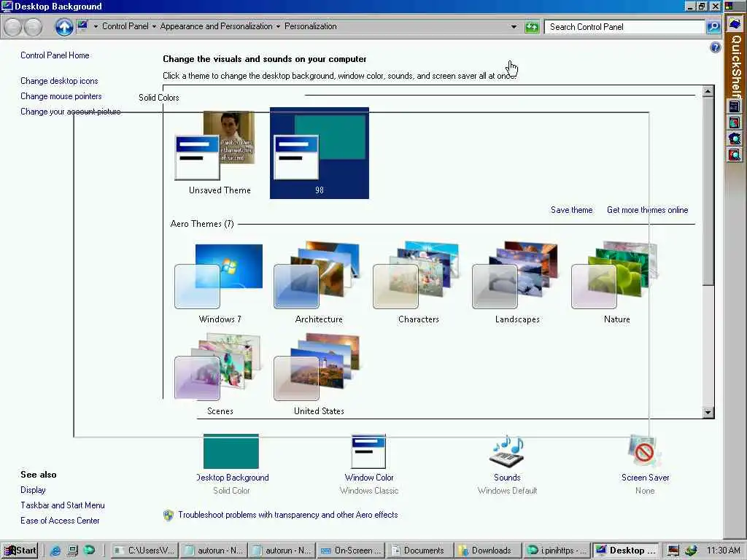The width and height of the screenshot is (747, 560).
Task: Click the Show Desktop quick launch icon
Action: point(72,551)
